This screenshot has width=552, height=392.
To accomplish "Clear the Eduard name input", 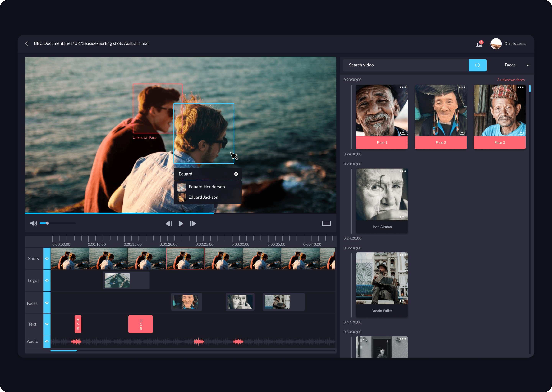I will coord(236,174).
